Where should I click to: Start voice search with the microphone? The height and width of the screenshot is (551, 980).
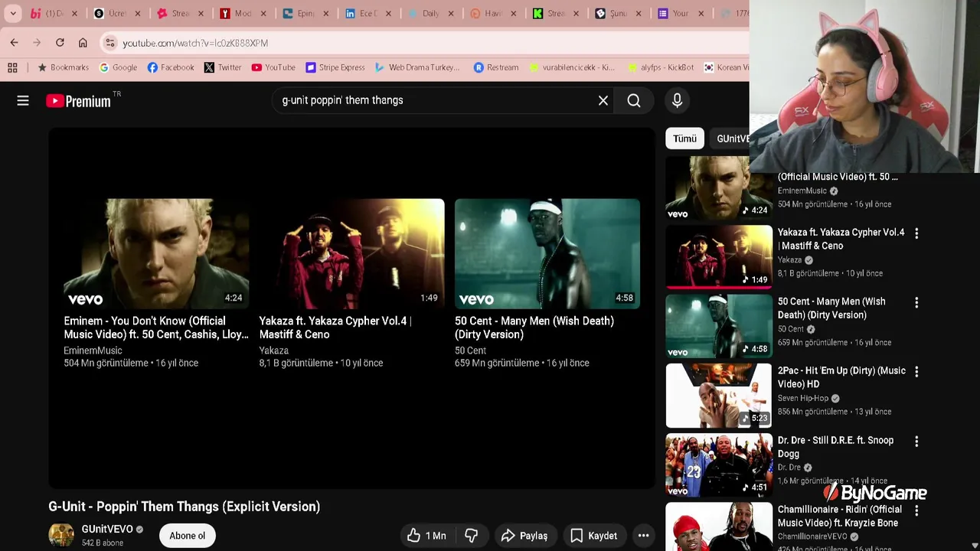pos(677,100)
